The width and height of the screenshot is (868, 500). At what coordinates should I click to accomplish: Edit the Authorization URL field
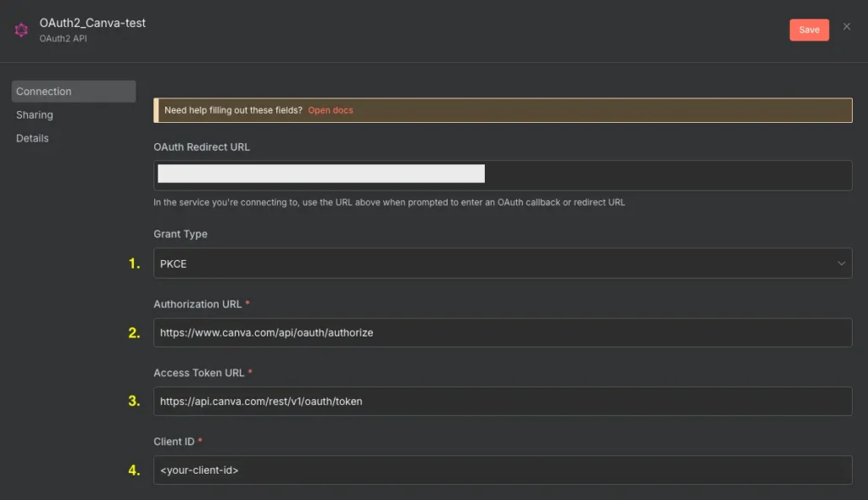[x=503, y=333]
